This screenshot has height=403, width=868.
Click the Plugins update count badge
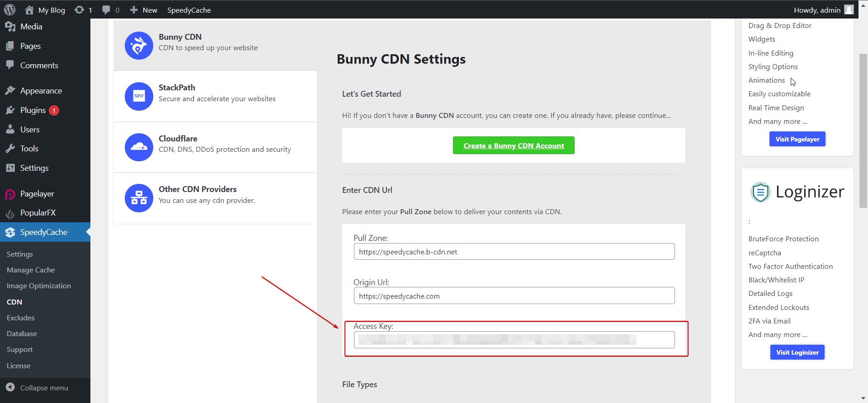click(x=54, y=110)
